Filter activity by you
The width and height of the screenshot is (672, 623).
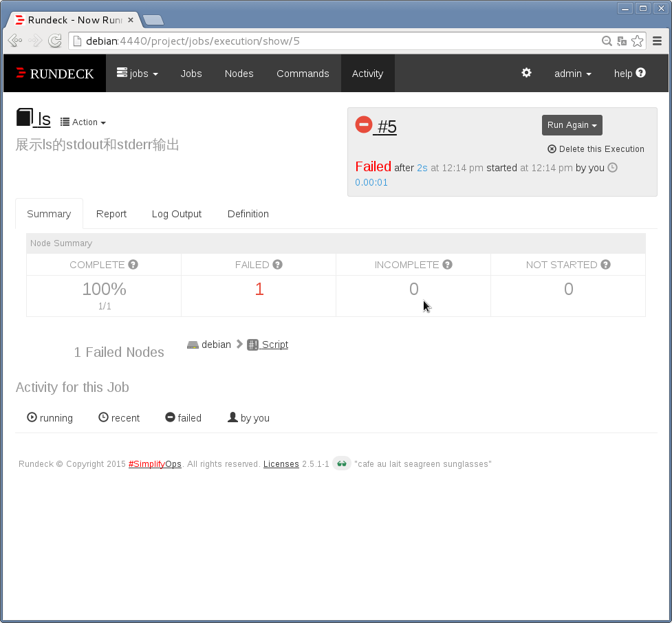pos(248,418)
